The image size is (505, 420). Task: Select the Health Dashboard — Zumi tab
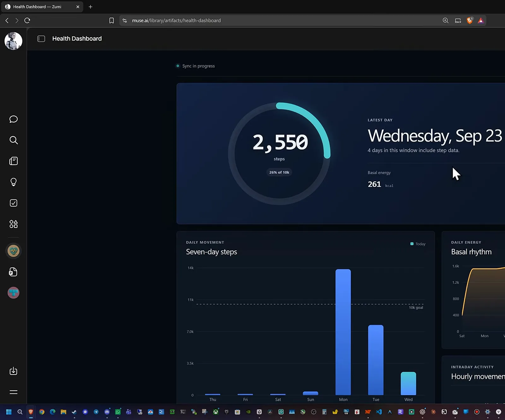click(x=42, y=7)
